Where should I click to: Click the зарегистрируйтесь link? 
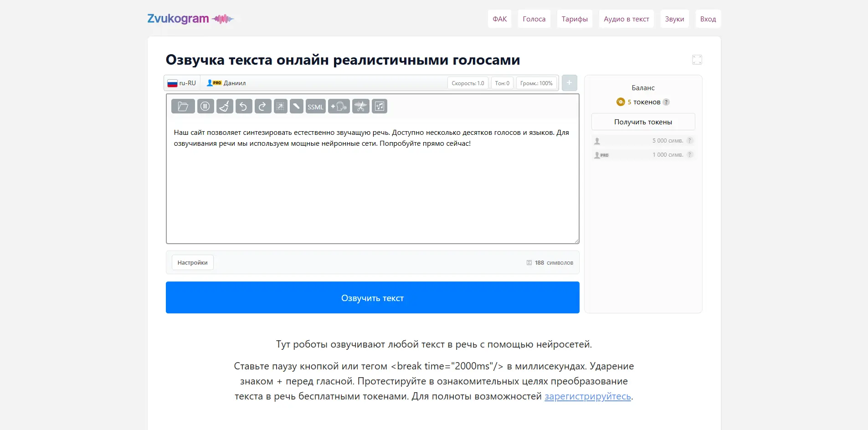click(587, 396)
